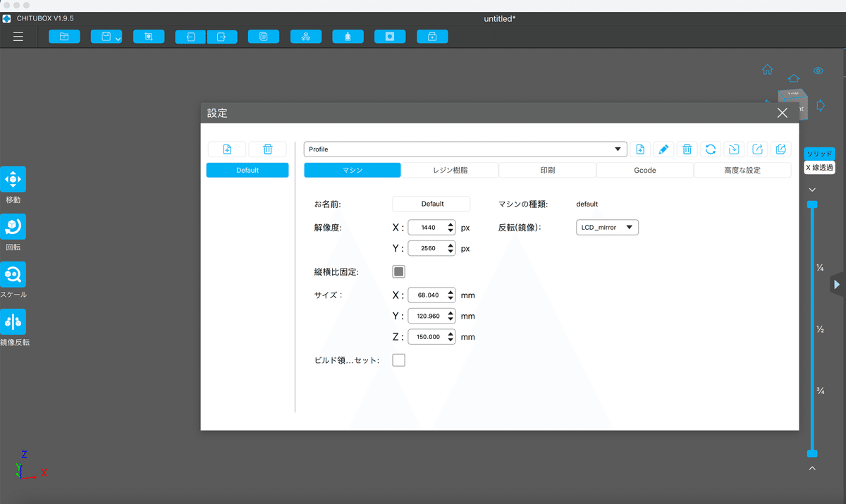This screenshot has width=846, height=504.
Task: Rename the profile using the pencil icon
Action: 663,149
